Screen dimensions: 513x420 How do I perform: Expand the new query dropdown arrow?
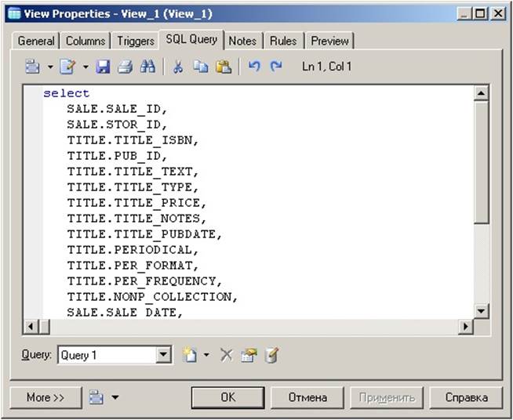pyautogui.click(x=206, y=355)
